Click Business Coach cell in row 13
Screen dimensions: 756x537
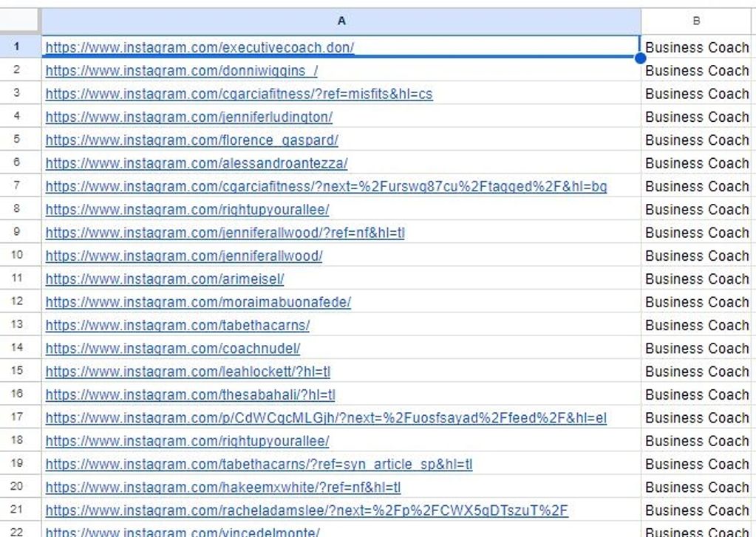(696, 325)
